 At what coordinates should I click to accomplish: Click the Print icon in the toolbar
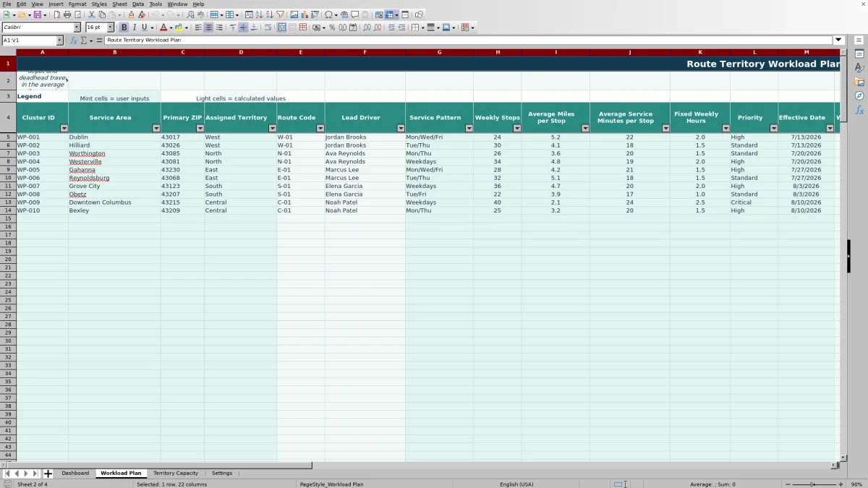(x=67, y=14)
